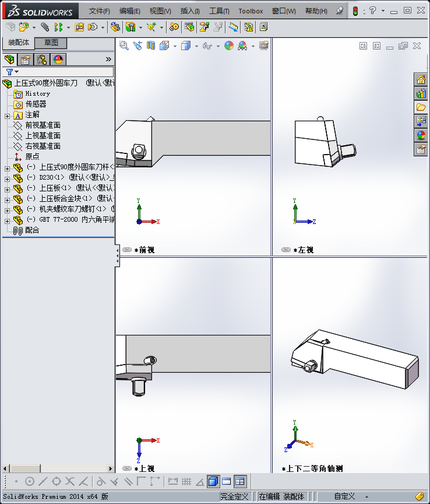Viewport: 430px width, 504px height.
Task: Click the Linear Component Pattern icon
Action: coord(58,27)
